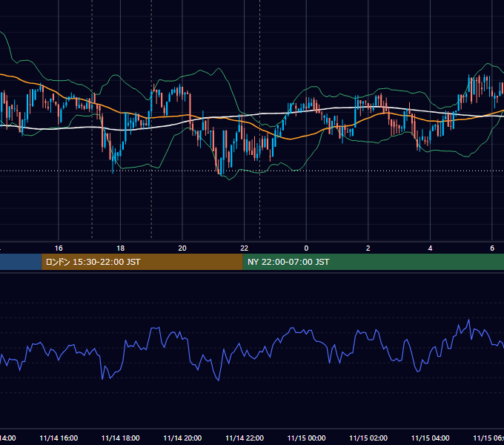The height and width of the screenshot is (445, 504).
Task: Click the 18 hour label on upper axis
Action: [121, 248]
